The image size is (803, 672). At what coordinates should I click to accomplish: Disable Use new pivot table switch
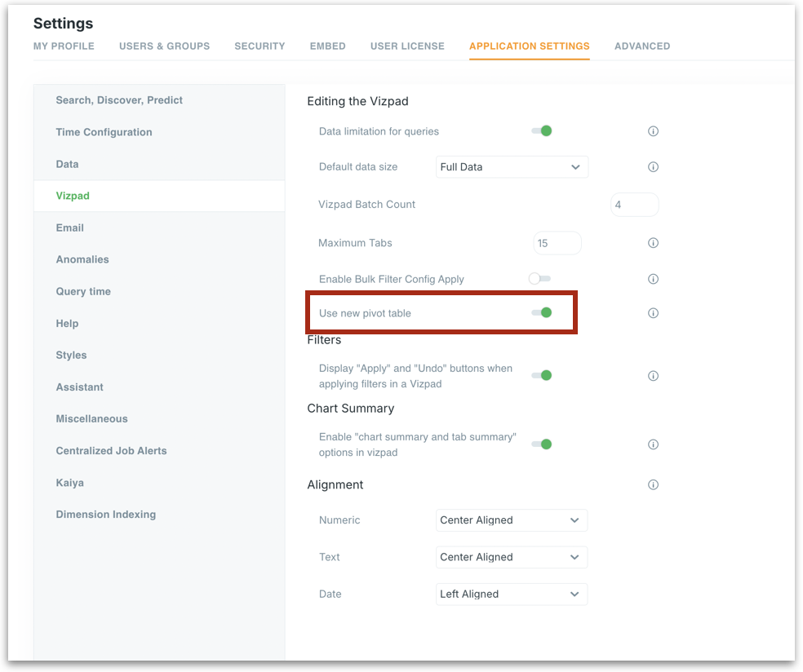coord(542,313)
